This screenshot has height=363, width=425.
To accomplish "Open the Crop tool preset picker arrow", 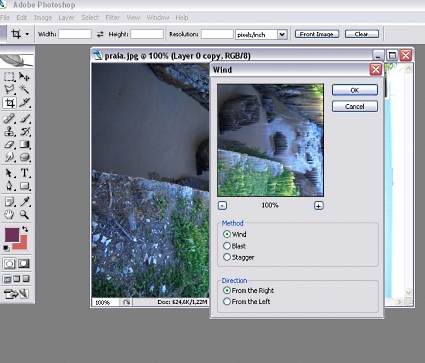I will (27, 34).
